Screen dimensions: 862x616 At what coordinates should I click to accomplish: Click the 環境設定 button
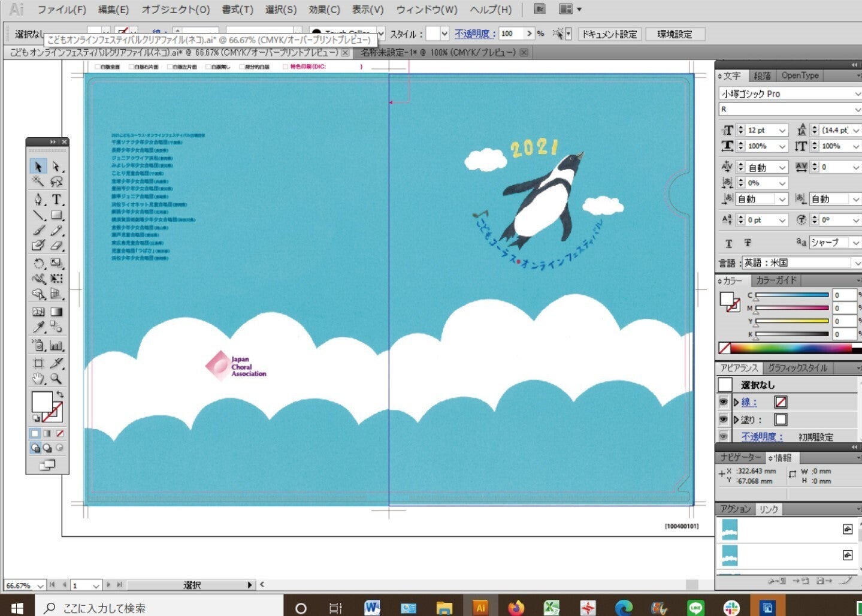pos(675,34)
